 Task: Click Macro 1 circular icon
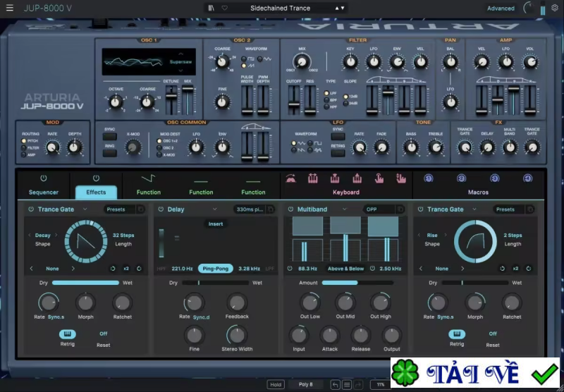(428, 178)
